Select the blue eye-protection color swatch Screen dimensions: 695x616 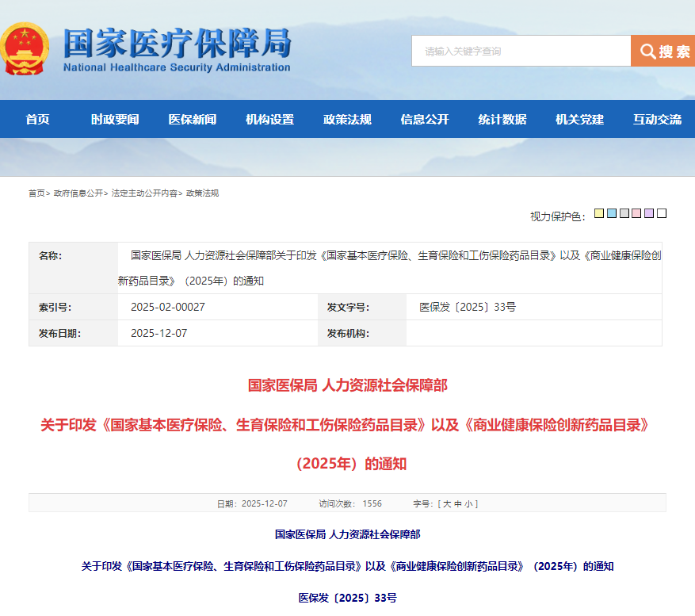coord(612,214)
